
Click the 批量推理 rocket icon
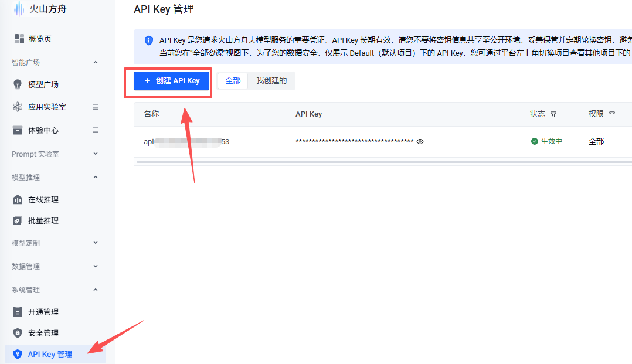pyautogui.click(x=18, y=220)
